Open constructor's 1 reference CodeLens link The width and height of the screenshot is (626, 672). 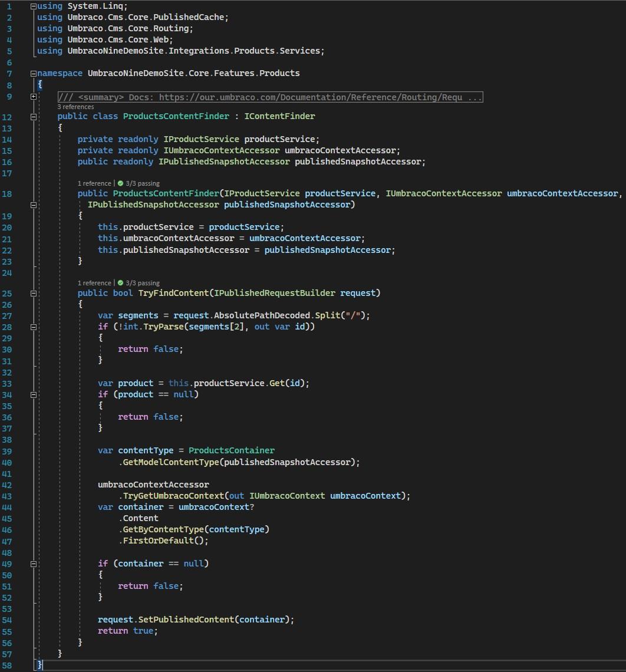(x=94, y=183)
